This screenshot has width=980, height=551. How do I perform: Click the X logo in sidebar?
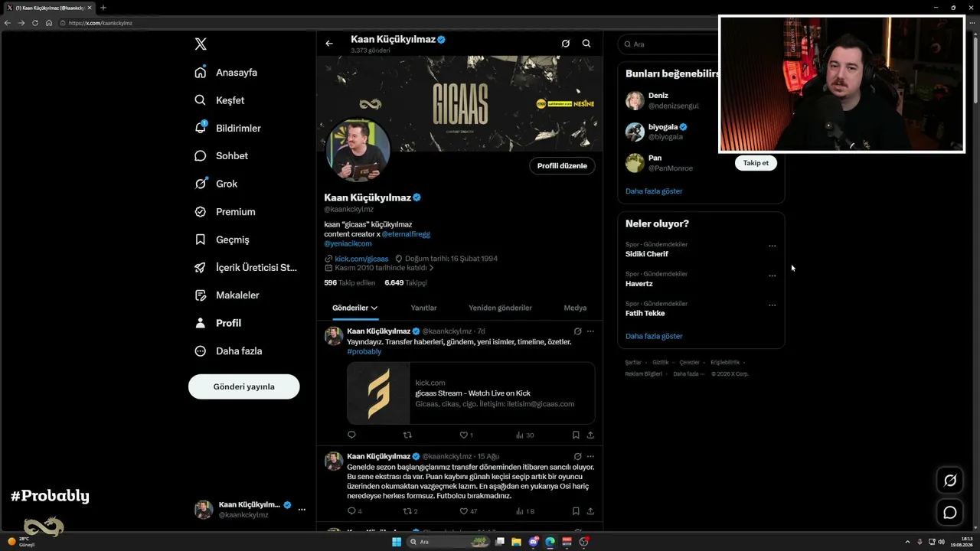pyautogui.click(x=201, y=44)
